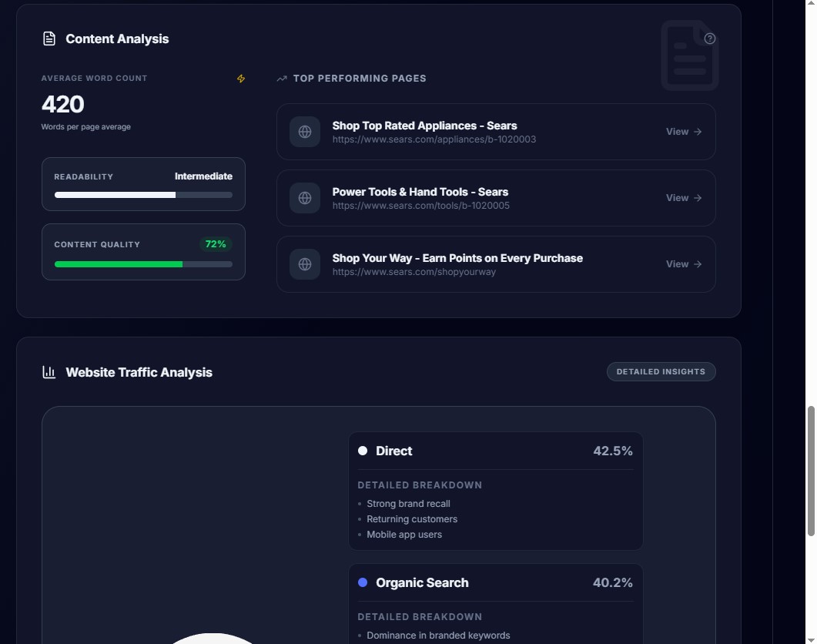View the Power Tools & Hand Tools page
This screenshot has height=644, width=817.
point(684,198)
